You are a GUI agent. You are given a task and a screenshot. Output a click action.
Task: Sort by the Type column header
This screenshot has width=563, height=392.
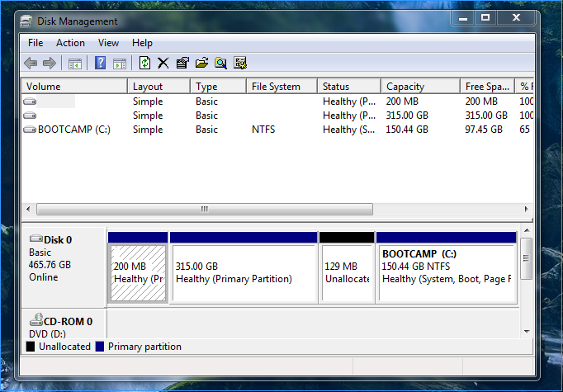[218, 87]
